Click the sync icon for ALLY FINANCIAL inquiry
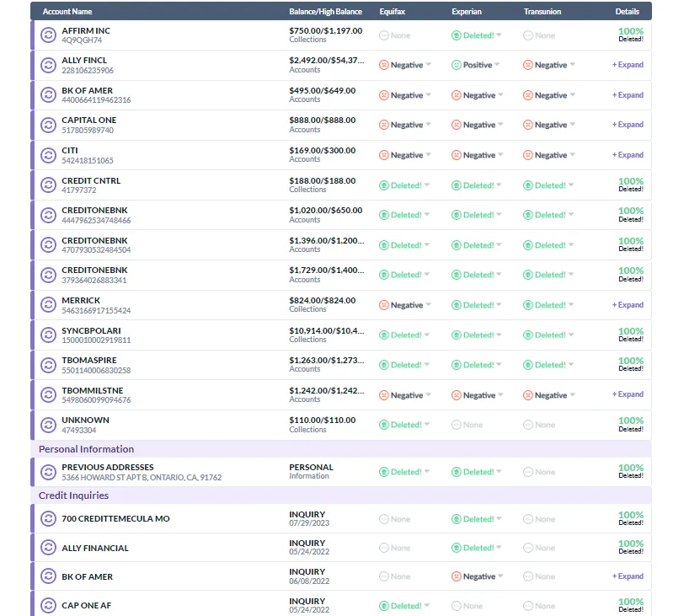Viewport: 684px width, 616px height. click(48, 548)
